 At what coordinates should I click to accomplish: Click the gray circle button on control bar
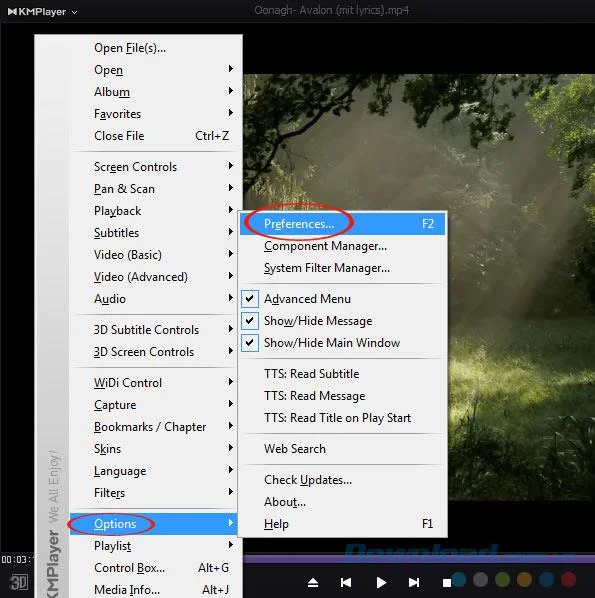[x=480, y=579]
